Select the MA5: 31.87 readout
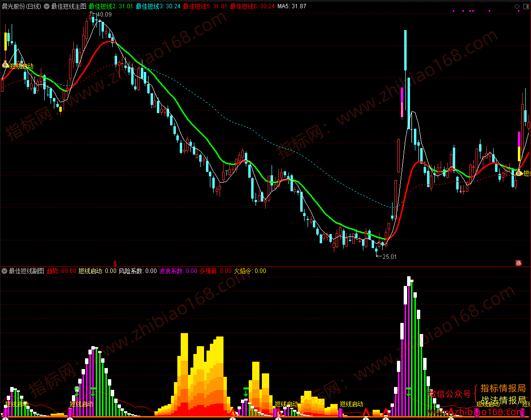Viewport: 531px width, 420px height. (x=291, y=6)
